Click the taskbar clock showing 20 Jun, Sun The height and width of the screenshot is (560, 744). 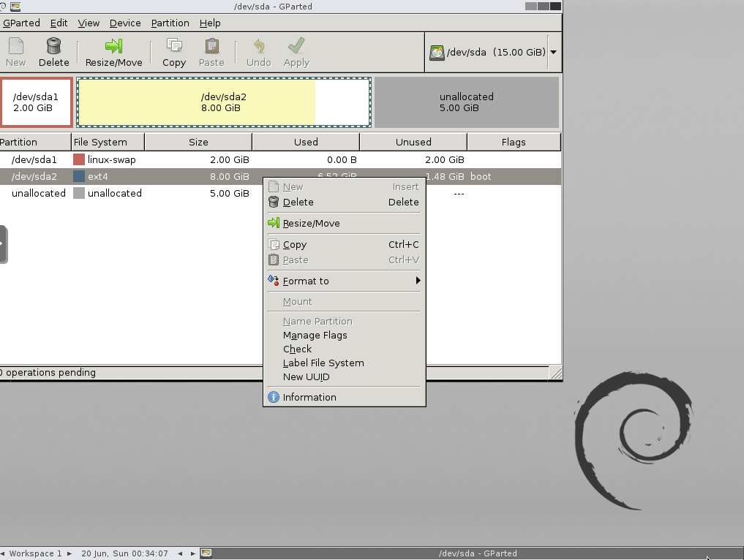(x=125, y=553)
